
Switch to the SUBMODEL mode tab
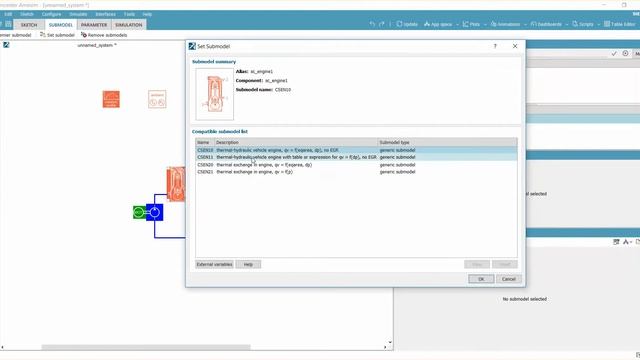pos(60,25)
